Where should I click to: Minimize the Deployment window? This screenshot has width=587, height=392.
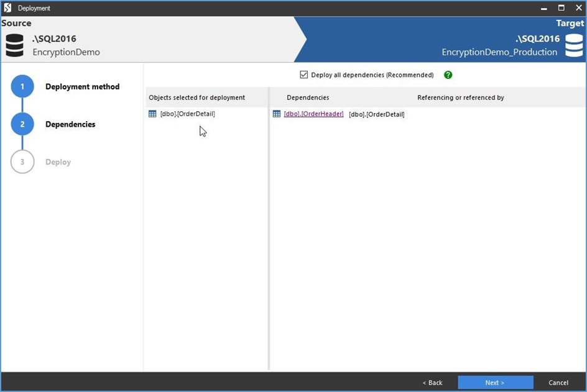[x=544, y=8]
